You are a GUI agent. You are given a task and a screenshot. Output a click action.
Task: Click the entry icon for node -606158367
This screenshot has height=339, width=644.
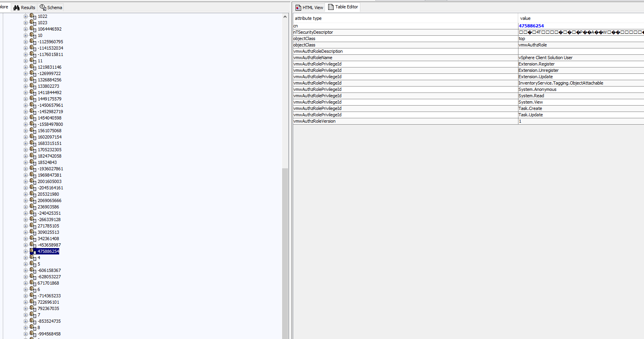coord(33,270)
